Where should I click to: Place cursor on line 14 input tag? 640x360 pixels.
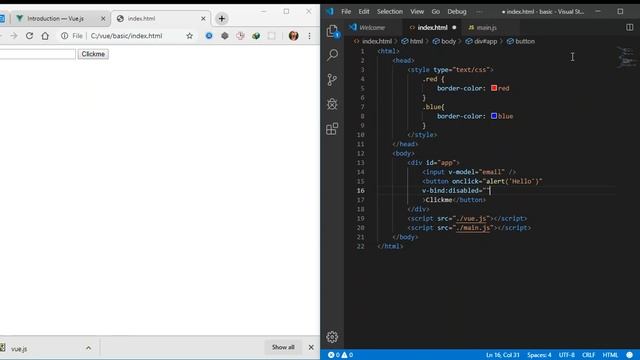[469, 172]
